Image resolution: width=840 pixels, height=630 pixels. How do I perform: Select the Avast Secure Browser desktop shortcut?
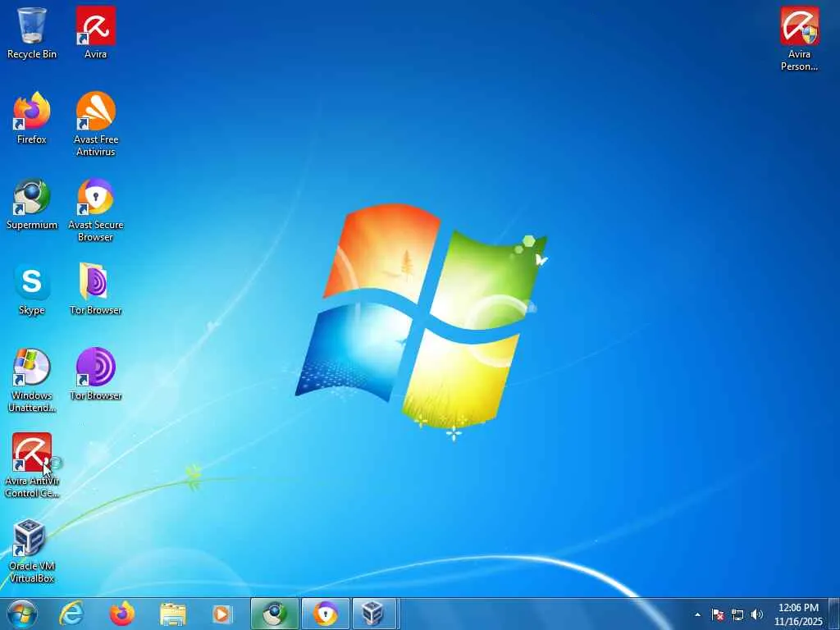[95, 209]
